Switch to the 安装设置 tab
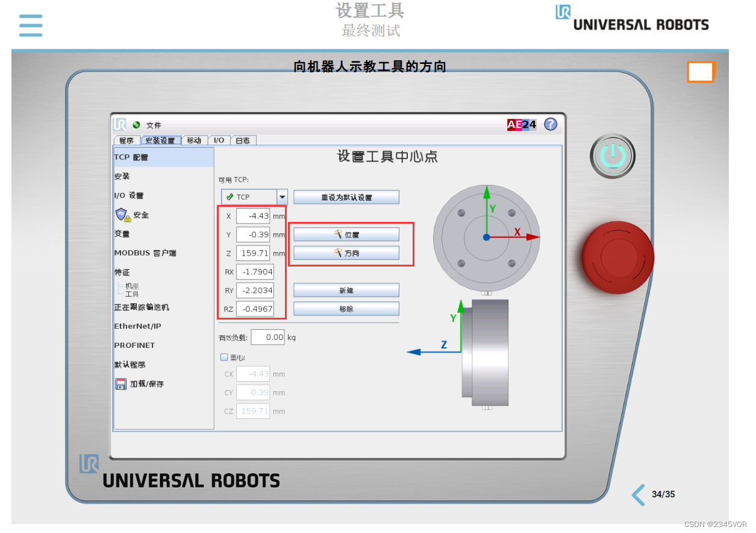Image resolution: width=756 pixels, height=533 pixels. click(x=161, y=140)
